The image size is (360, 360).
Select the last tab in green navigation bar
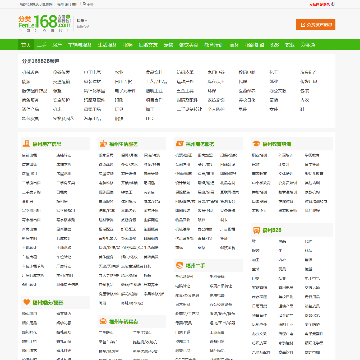pyautogui.click(x=308, y=45)
